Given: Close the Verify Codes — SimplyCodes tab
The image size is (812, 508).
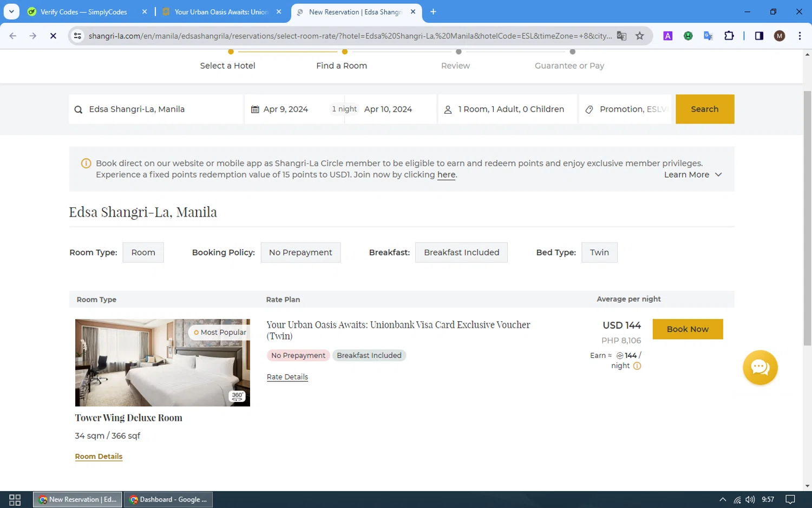Looking at the screenshot, I should (145, 12).
